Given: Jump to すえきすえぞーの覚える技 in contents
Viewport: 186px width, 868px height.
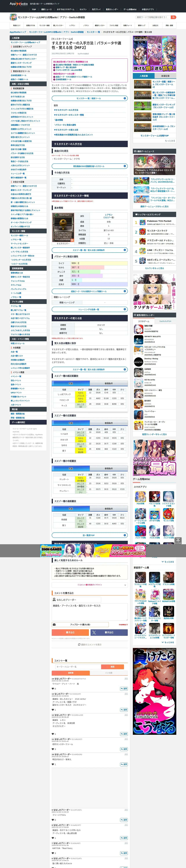Looking at the screenshot, I should (66, 130).
